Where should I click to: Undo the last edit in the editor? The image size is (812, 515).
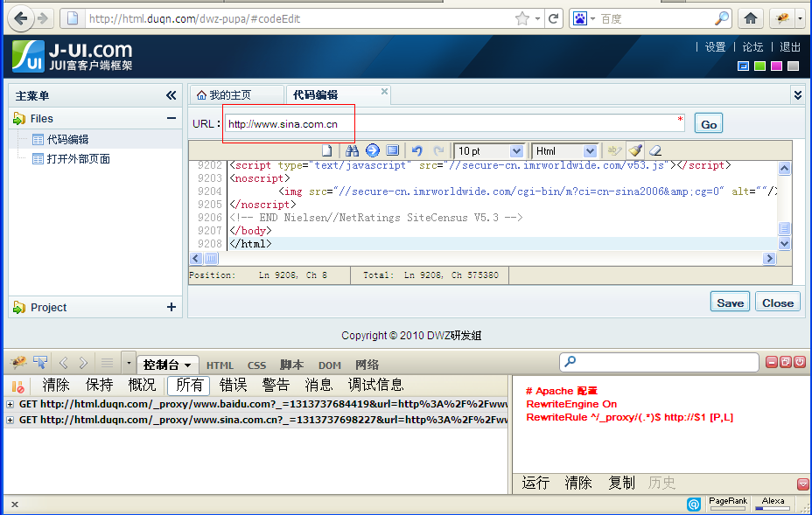[416, 150]
